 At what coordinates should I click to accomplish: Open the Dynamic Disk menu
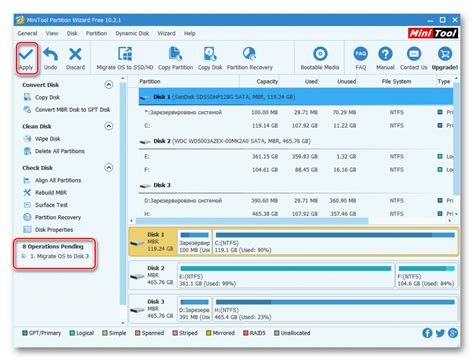[132, 33]
